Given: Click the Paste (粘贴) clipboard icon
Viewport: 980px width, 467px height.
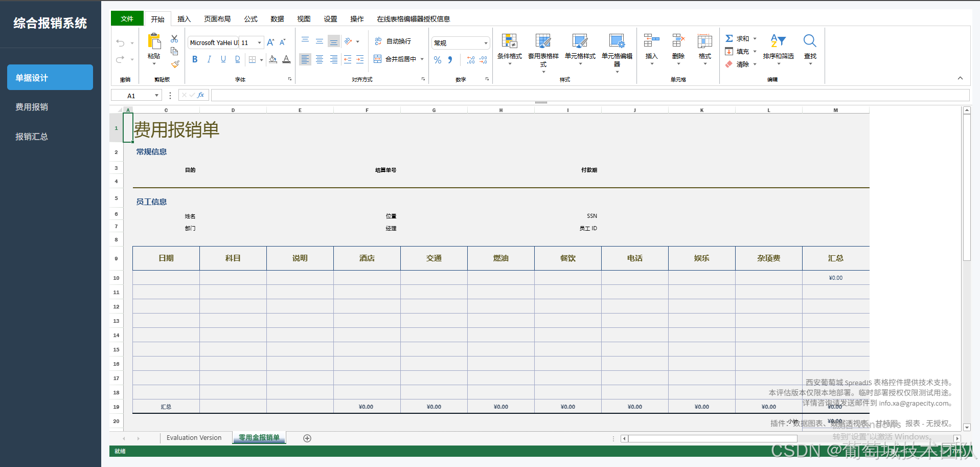Looking at the screenshot, I should click(154, 41).
